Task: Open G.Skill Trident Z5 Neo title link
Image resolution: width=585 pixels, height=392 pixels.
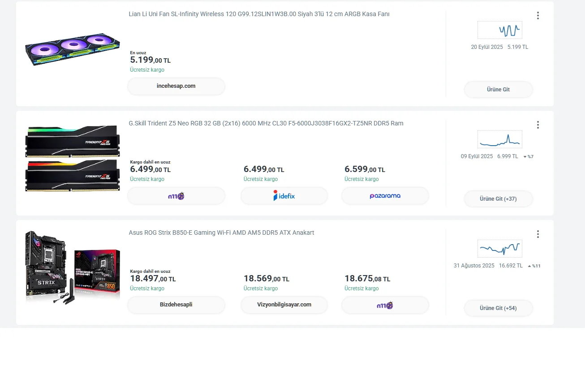Action: point(266,123)
